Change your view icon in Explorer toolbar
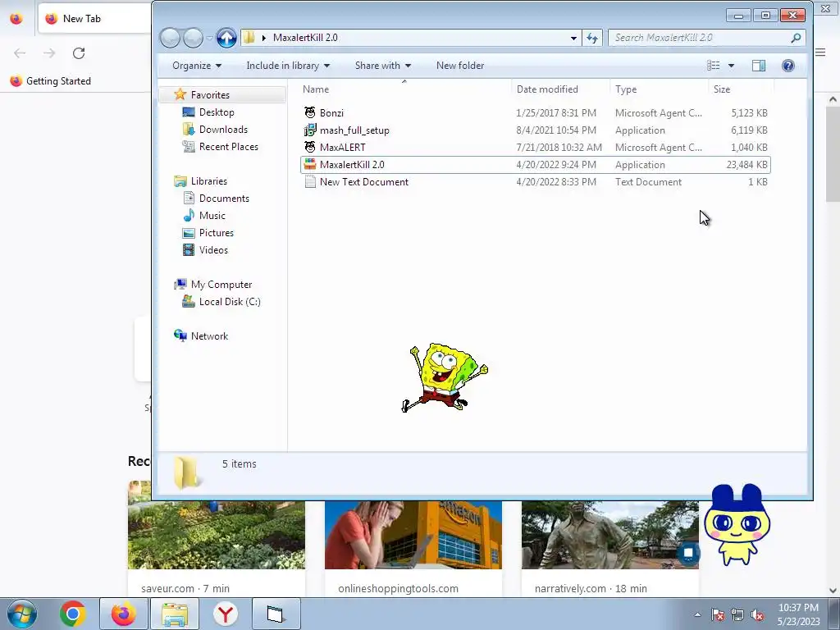This screenshot has height=630, width=840. [713, 66]
